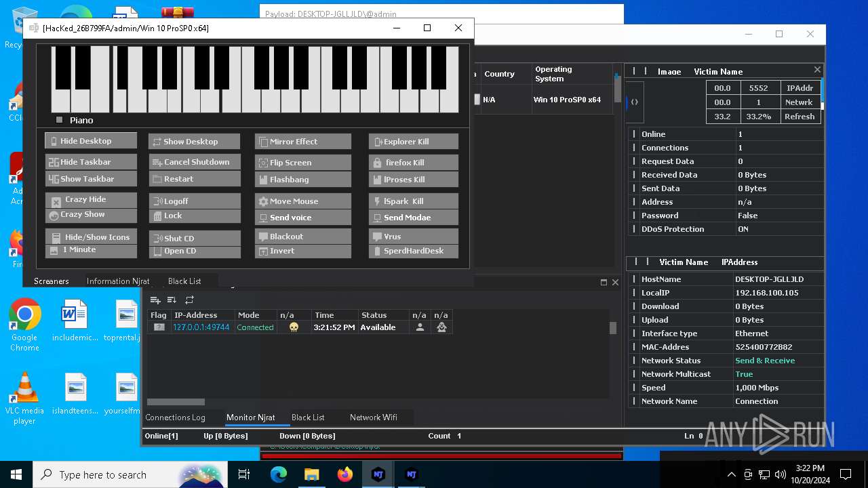
Task: Click the Send Modae button
Action: click(414, 218)
